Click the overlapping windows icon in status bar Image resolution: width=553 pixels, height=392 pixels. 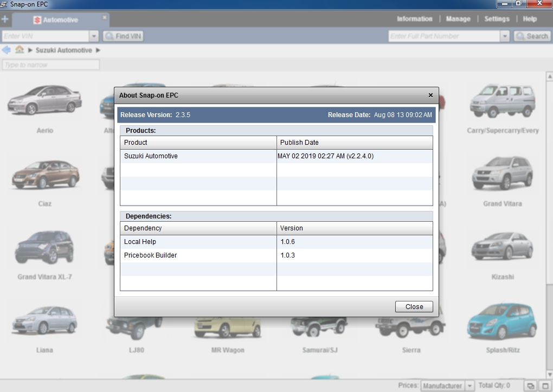[x=530, y=385]
